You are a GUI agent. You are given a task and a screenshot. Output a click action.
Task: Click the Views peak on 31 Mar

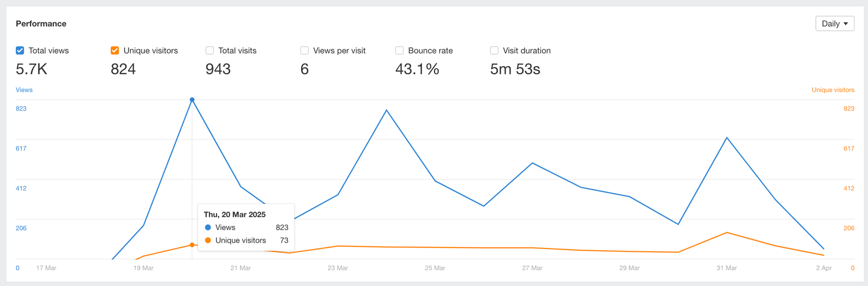coord(727,138)
